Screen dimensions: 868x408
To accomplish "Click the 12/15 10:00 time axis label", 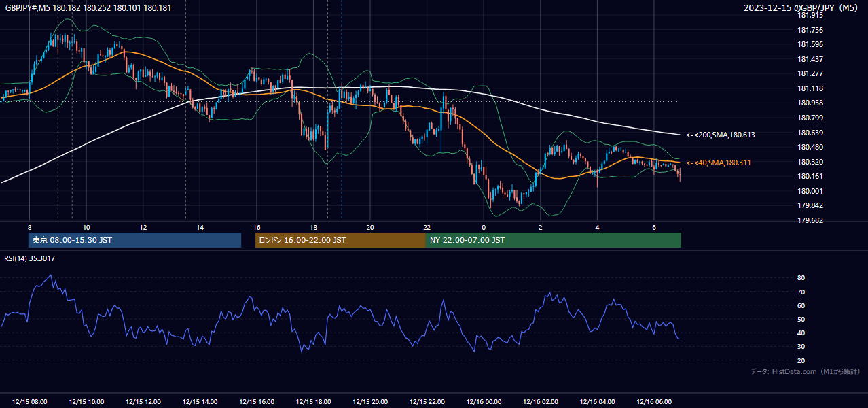I will [86, 402].
